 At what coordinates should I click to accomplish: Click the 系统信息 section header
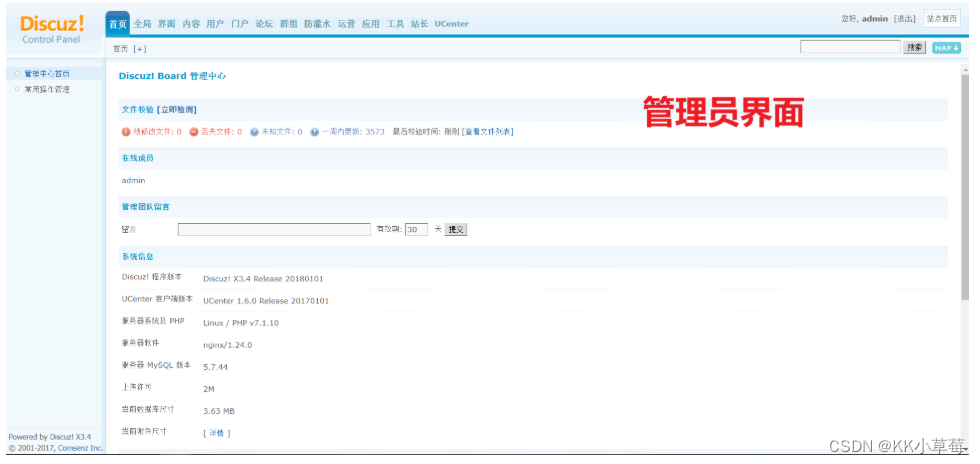point(138,257)
